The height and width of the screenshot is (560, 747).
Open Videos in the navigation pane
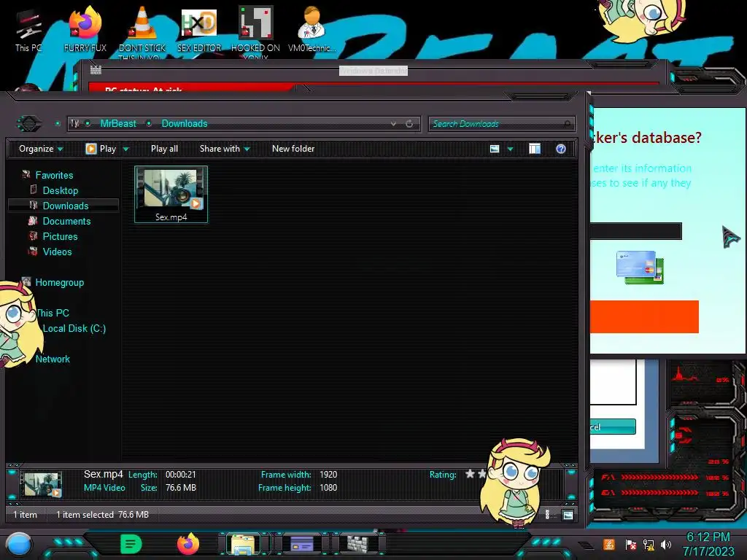57,252
